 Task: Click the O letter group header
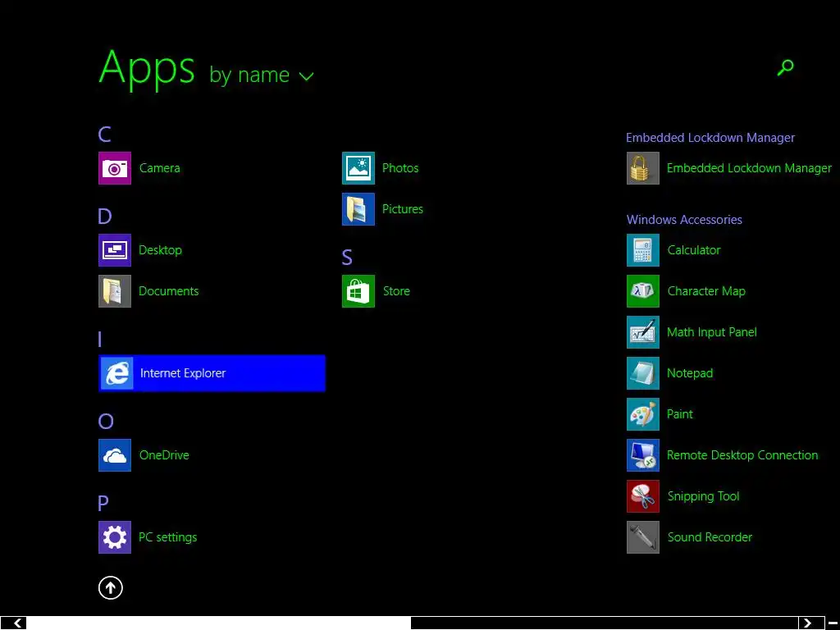(106, 422)
